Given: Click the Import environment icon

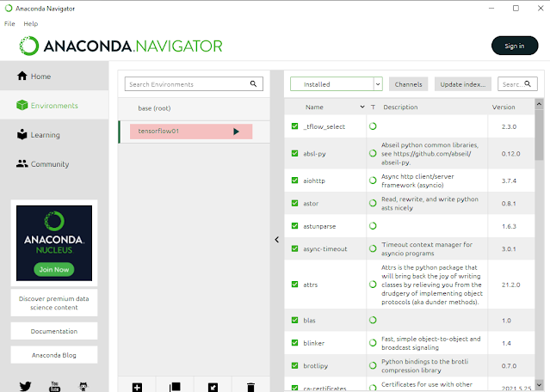Looking at the screenshot, I should (213, 387).
